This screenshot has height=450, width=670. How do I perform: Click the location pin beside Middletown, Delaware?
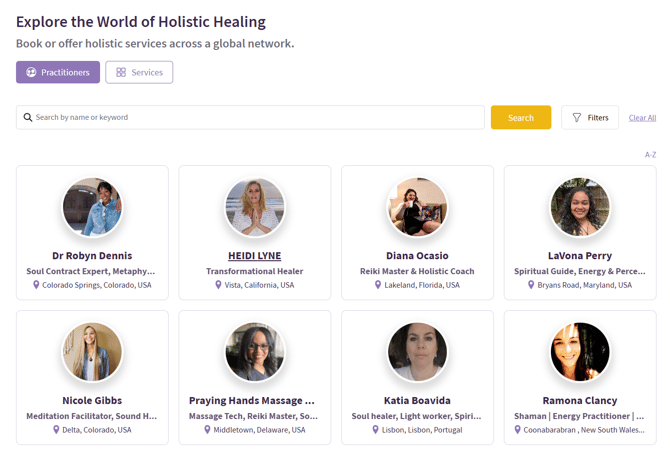[208, 430]
